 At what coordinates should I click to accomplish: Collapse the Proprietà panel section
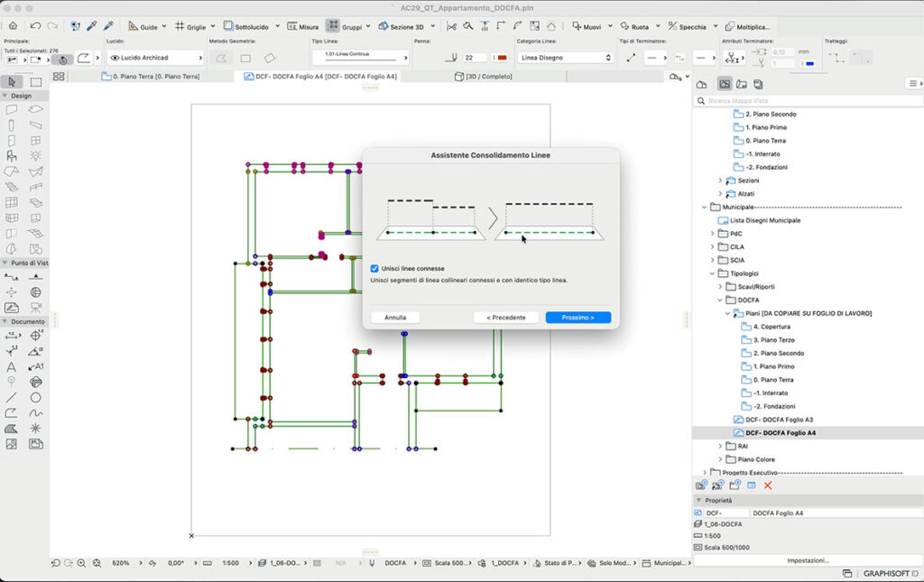[699, 500]
